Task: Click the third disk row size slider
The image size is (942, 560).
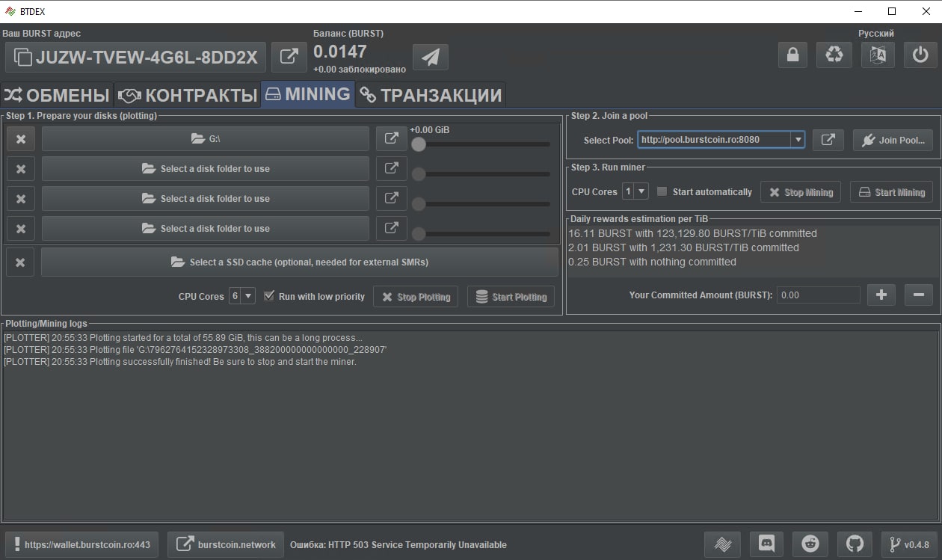Action: (x=480, y=204)
